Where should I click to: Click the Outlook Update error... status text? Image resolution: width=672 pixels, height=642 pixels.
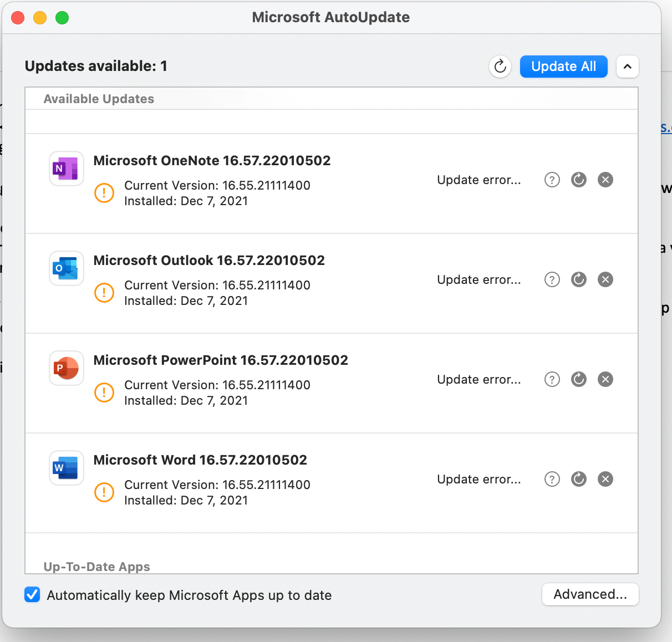point(479,279)
